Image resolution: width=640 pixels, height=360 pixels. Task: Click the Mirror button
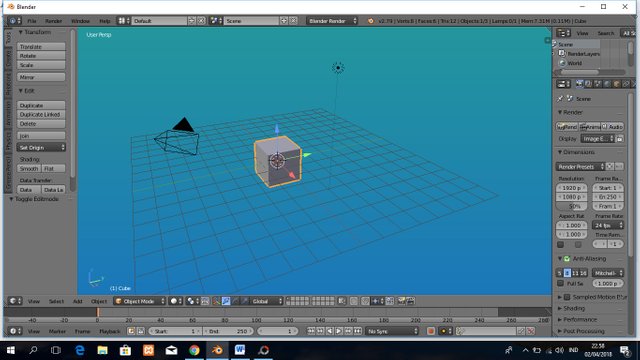click(x=41, y=77)
